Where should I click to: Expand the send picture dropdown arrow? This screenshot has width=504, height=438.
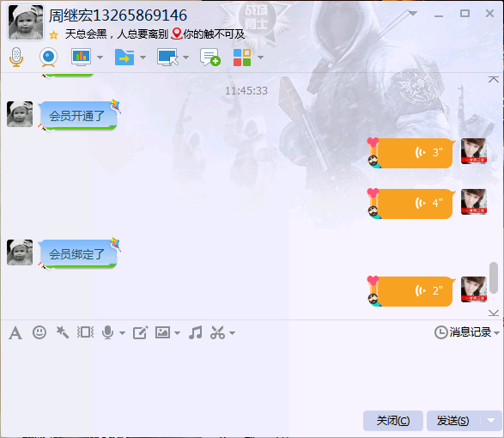177,333
